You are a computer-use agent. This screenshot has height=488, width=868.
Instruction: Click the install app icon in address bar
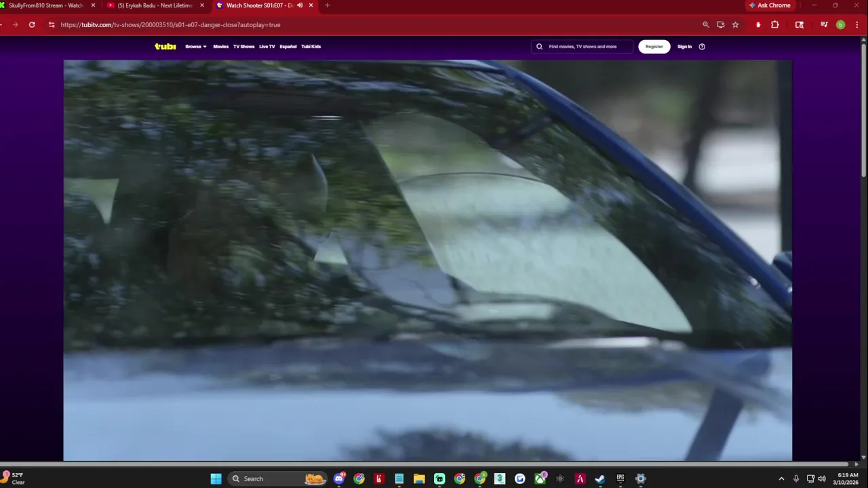(721, 24)
